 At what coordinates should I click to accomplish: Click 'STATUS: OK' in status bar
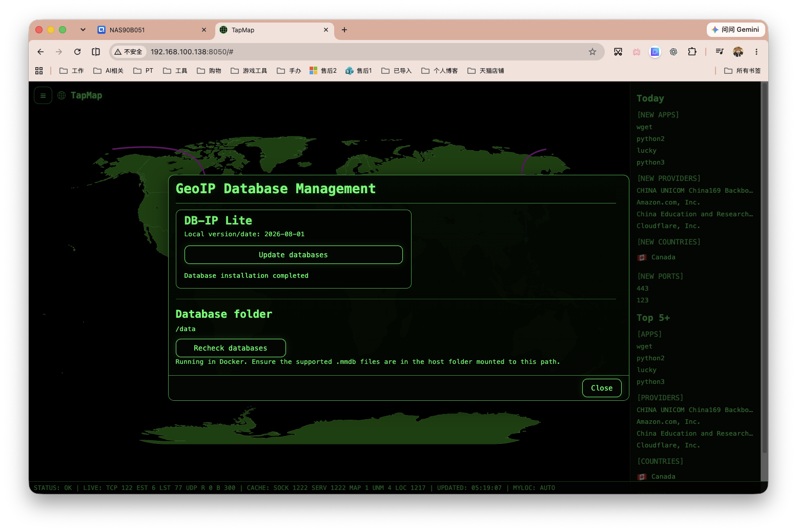click(53, 488)
